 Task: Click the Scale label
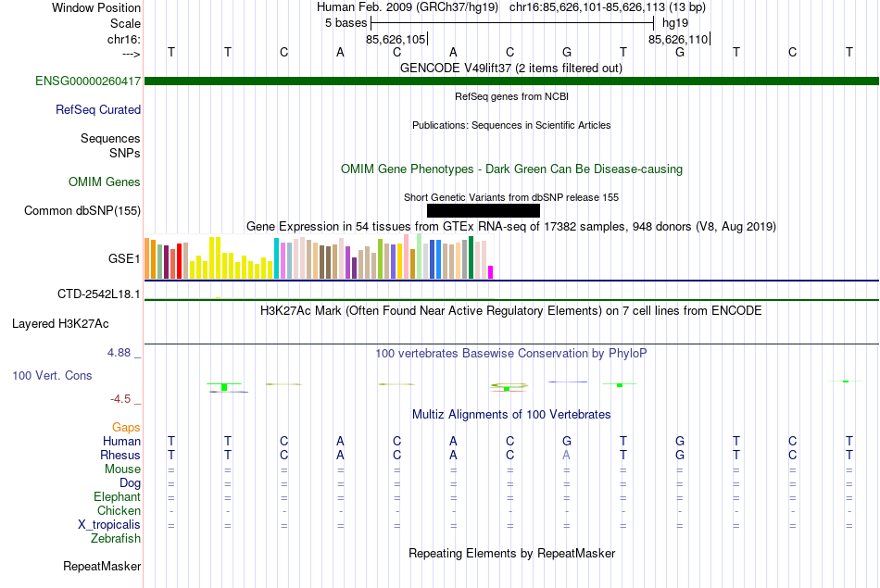coord(125,23)
